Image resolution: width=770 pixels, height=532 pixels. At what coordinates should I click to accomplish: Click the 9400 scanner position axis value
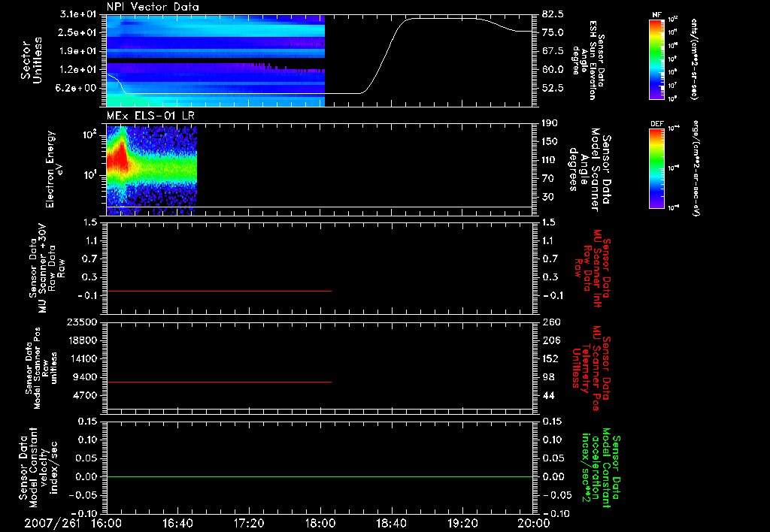(x=86, y=377)
